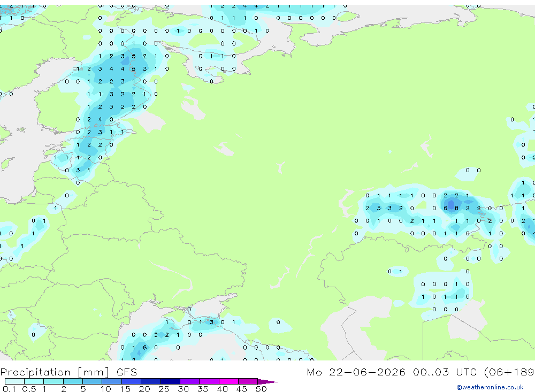Select the legend scale value "10"
This screenshot has height=392, width=535.
click(x=106, y=389)
